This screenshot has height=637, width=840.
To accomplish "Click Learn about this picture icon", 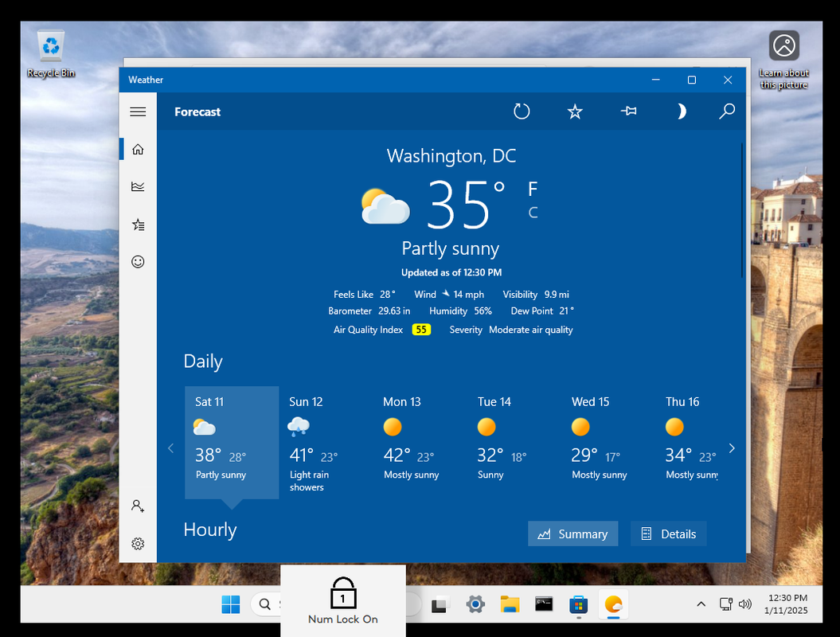I will (783, 60).
